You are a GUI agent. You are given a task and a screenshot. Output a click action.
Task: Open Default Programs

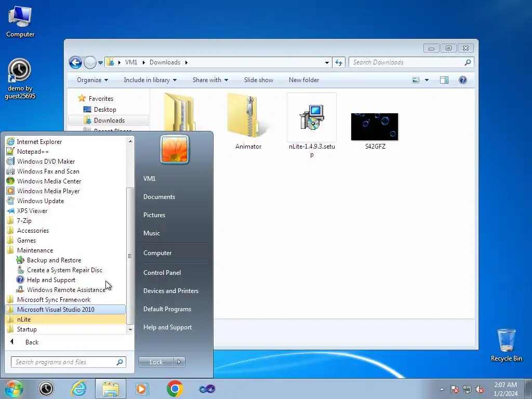click(167, 309)
